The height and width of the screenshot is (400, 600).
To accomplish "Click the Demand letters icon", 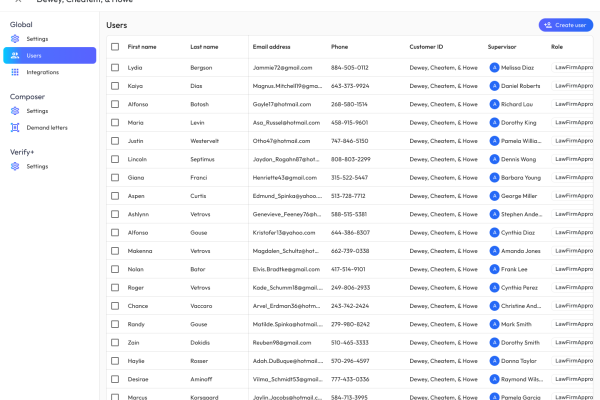I will point(15,128).
